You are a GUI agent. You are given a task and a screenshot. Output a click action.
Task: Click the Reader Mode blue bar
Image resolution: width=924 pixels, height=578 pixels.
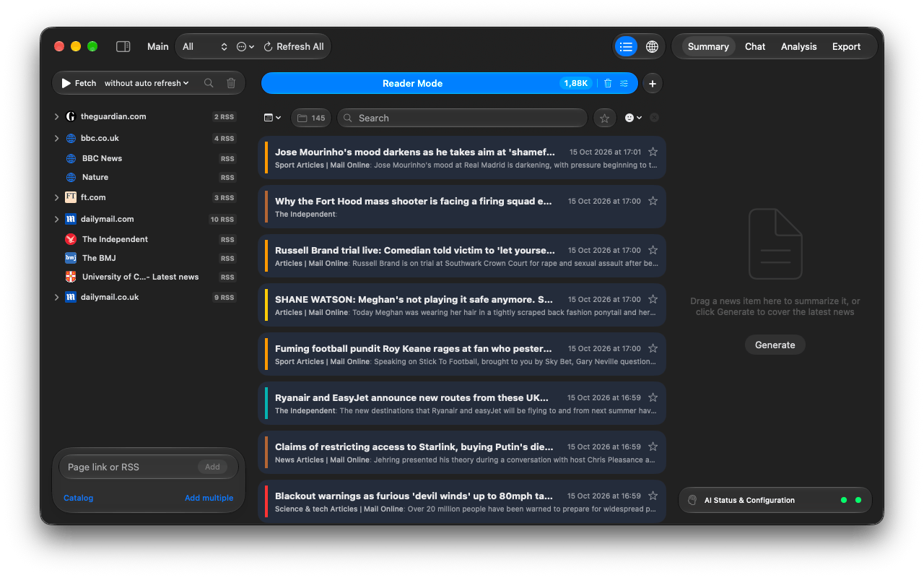click(450, 83)
